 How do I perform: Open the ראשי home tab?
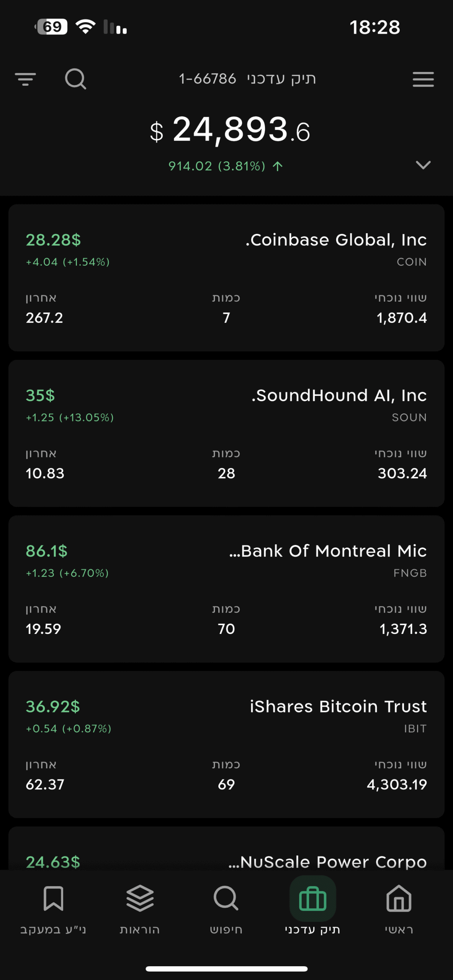[399, 909]
